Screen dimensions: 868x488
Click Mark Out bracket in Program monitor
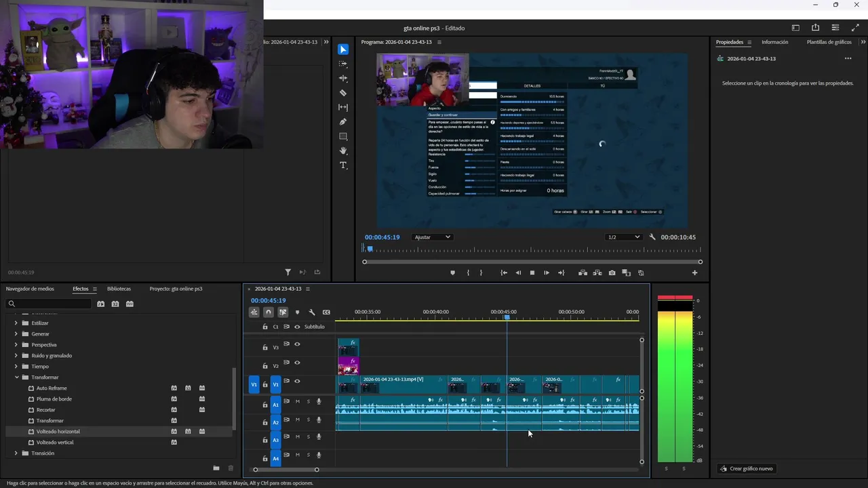481,272
